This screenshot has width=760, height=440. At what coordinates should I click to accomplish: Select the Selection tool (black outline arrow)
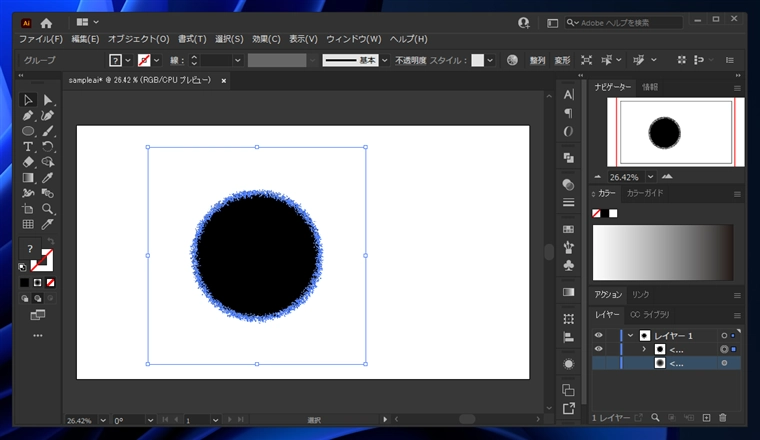[x=28, y=100]
